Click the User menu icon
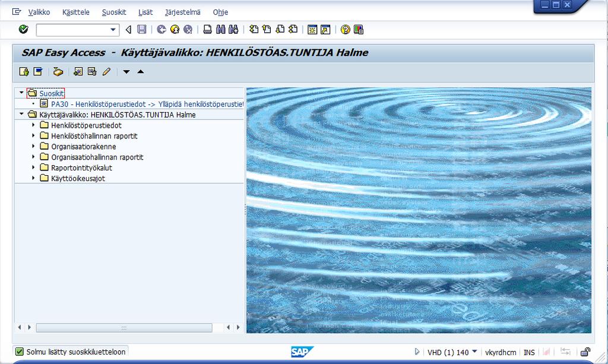Screen dimensions: 608x364 coord(24,72)
